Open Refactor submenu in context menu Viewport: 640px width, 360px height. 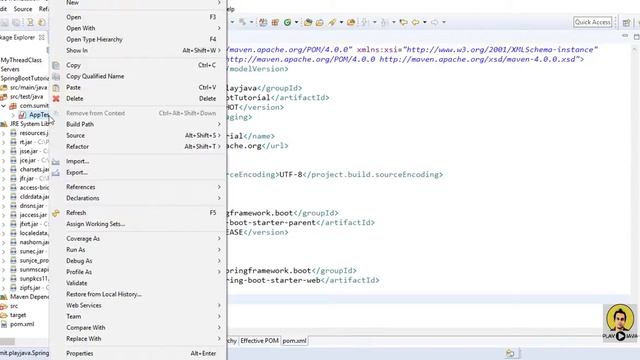pos(138,146)
